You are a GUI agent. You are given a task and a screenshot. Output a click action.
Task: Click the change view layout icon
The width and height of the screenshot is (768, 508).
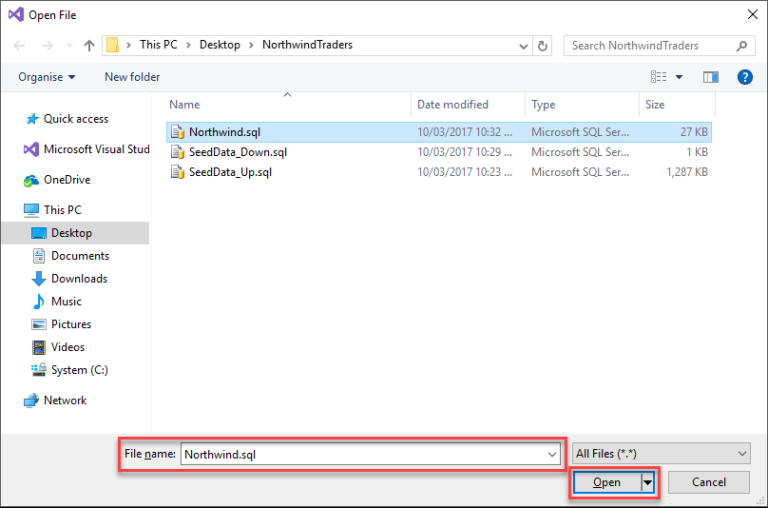659,77
